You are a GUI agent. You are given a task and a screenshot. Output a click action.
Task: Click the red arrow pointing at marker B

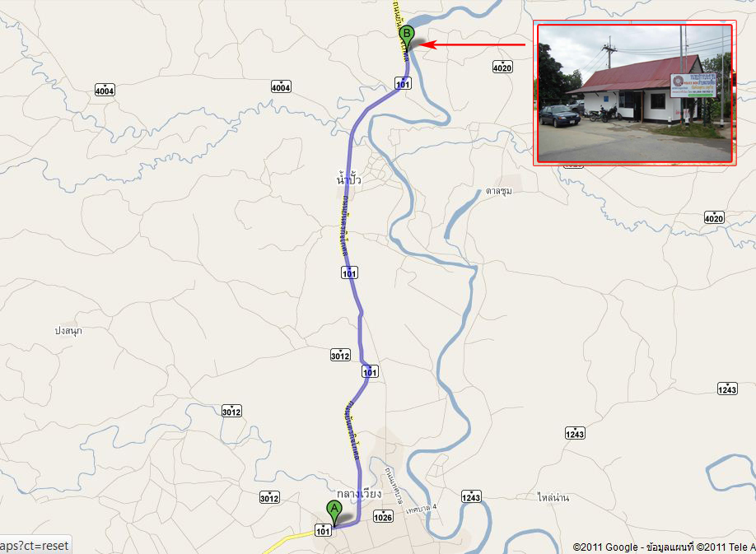click(x=474, y=45)
